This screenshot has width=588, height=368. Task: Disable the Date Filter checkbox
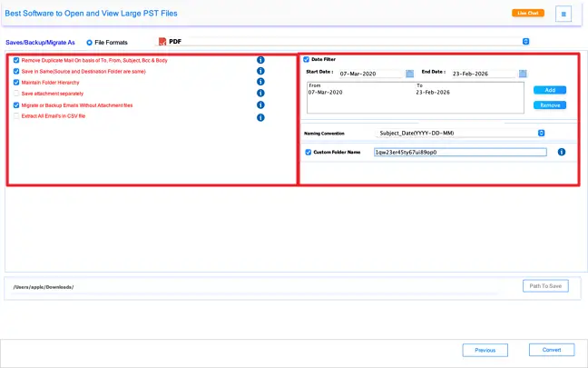click(x=307, y=60)
